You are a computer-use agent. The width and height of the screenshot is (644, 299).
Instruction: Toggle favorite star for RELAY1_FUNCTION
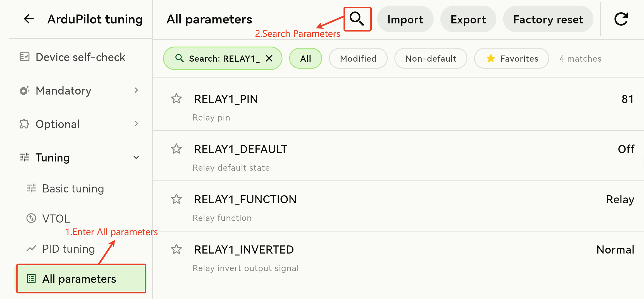coord(176,199)
